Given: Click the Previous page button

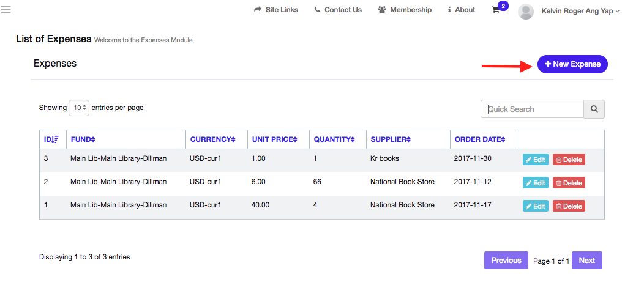Looking at the screenshot, I should [x=506, y=261].
